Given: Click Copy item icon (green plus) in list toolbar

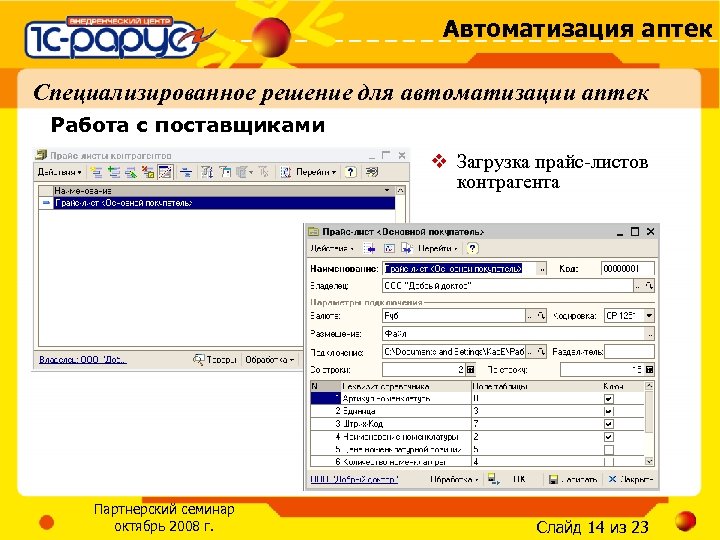Looking at the screenshot, I should tap(114, 172).
